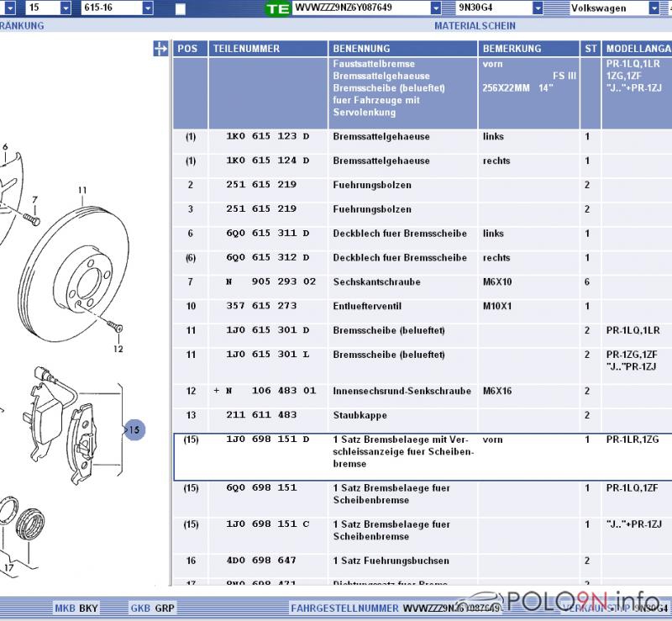
Task: Click the crosshair arrow icon beside POS header
Action: [x=160, y=49]
